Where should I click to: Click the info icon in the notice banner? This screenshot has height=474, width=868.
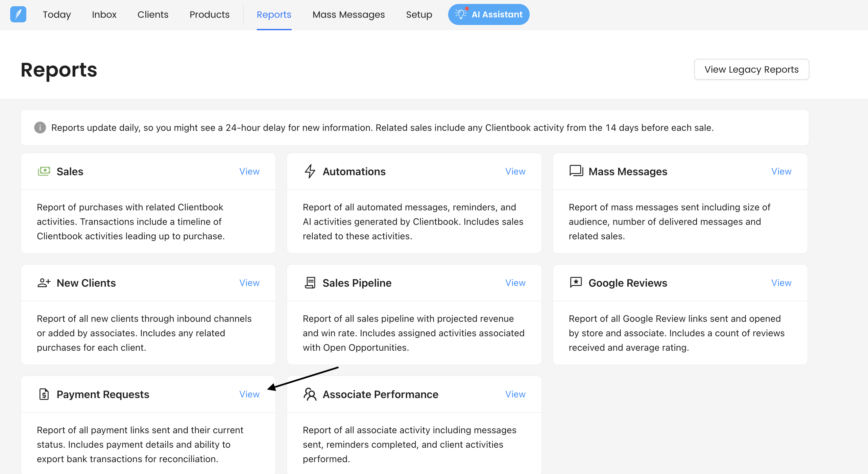click(x=40, y=128)
